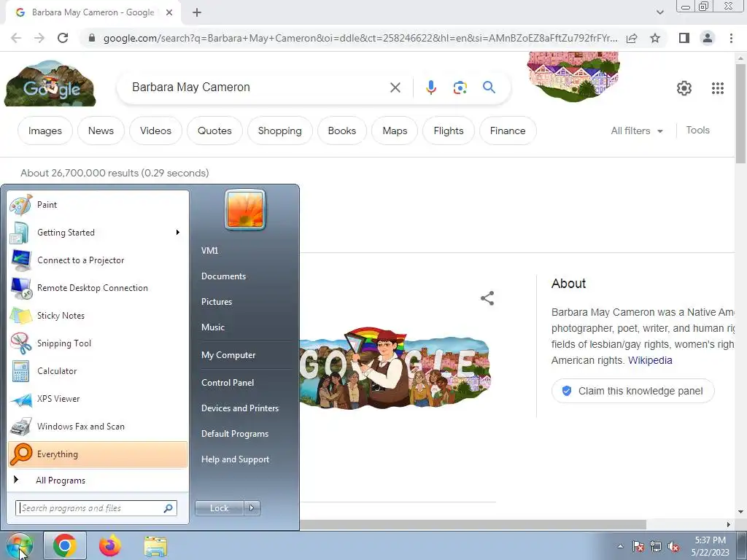The width and height of the screenshot is (747, 560).
Task: Open Devices and Printers
Action: (x=239, y=408)
